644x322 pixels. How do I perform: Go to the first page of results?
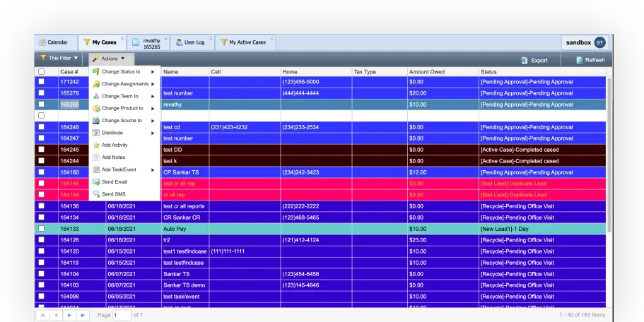(42, 315)
